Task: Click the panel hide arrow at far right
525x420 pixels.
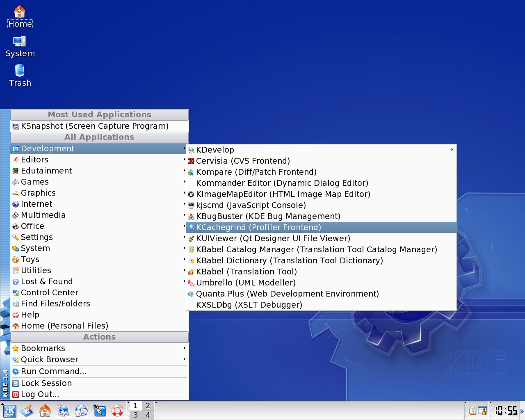Action: [522, 411]
